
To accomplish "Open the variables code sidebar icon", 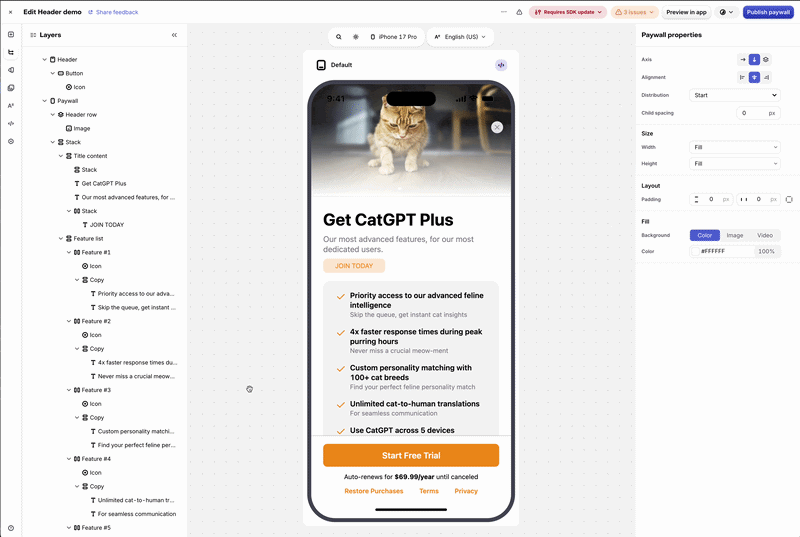I will 11,123.
